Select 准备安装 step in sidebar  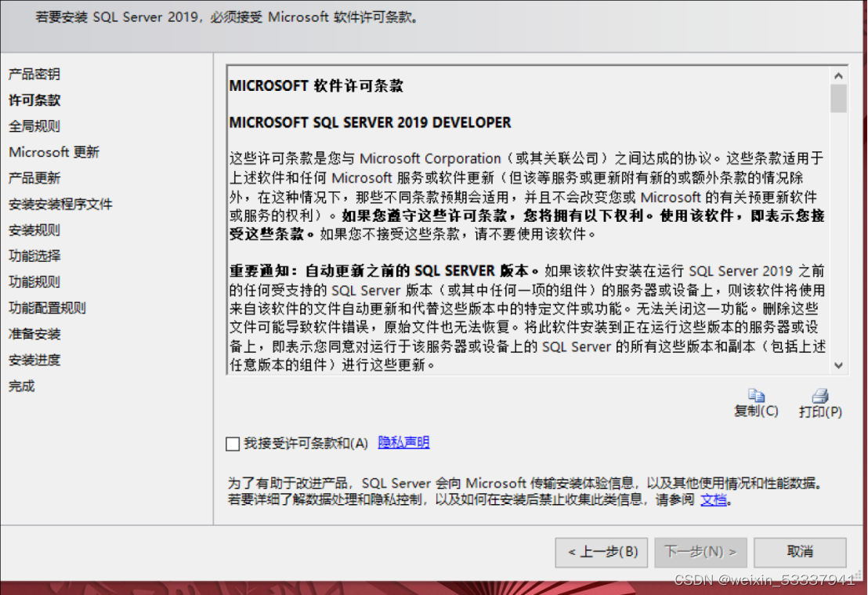pyautogui.click(x=34, y=334)
